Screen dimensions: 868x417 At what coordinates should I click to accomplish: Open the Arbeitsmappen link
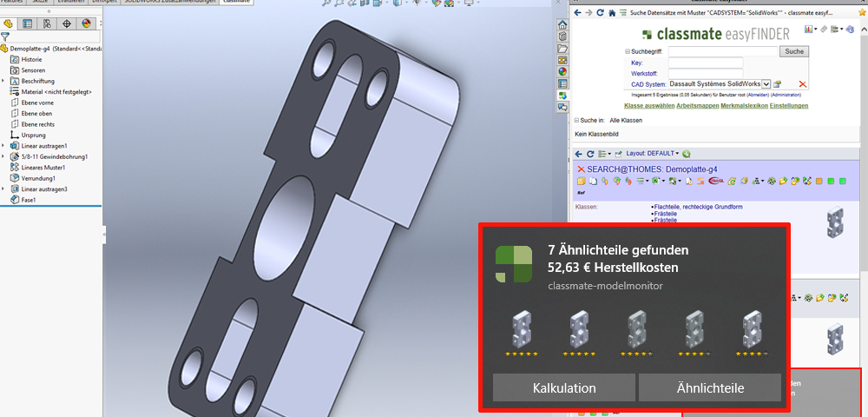pos(697,106)
